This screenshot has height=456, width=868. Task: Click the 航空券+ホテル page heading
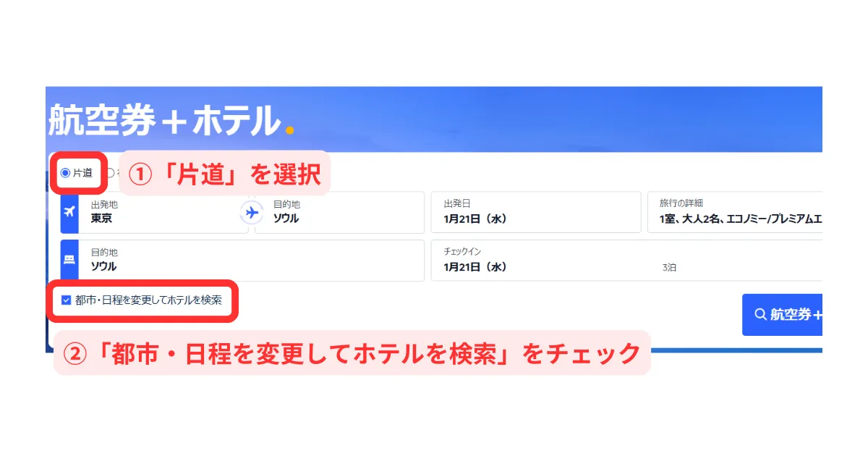coord(164,120)
